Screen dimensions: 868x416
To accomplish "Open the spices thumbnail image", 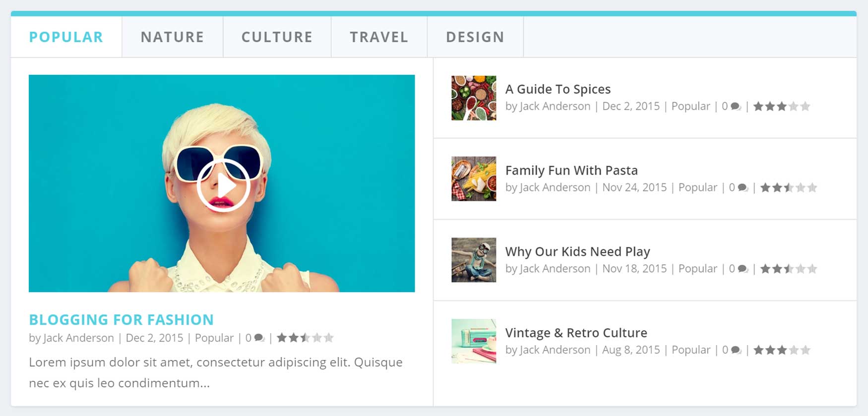I will 474,98.
